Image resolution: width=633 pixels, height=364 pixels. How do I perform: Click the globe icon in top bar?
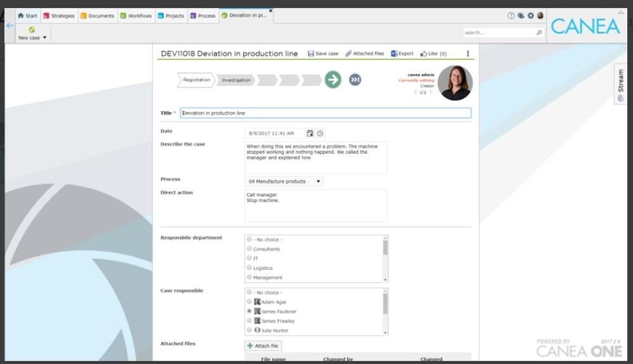(521, 16)
